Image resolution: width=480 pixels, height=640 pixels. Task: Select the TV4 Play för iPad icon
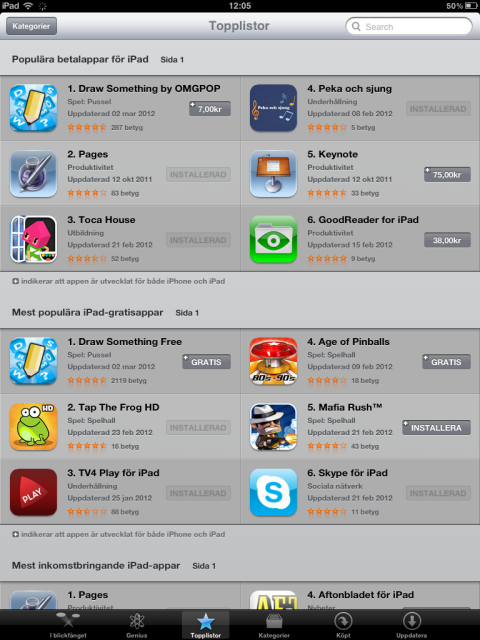click(33, 492)
